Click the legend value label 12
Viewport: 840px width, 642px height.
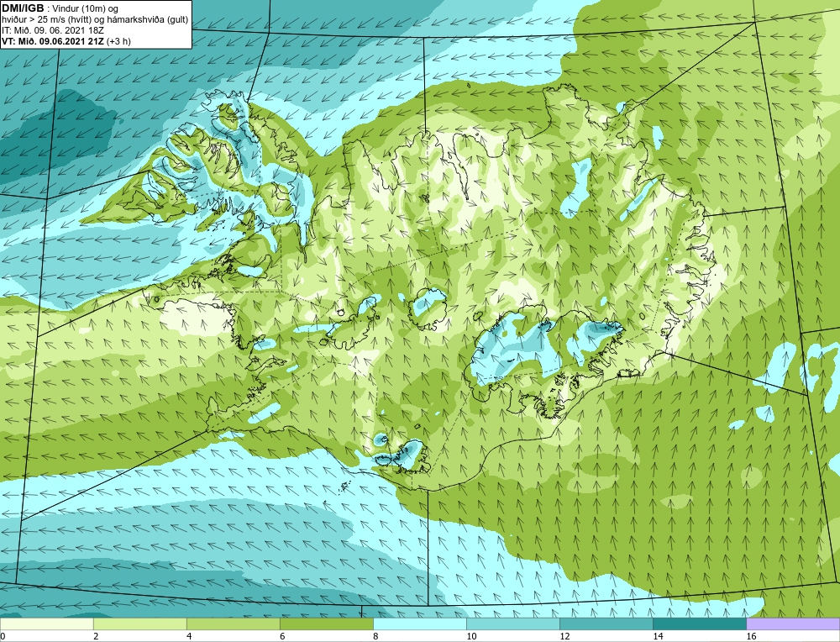coord(564,636)
